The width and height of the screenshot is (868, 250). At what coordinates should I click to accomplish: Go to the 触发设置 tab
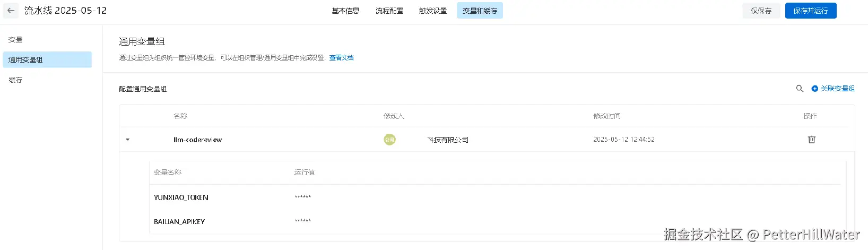[x=433, y=11]
